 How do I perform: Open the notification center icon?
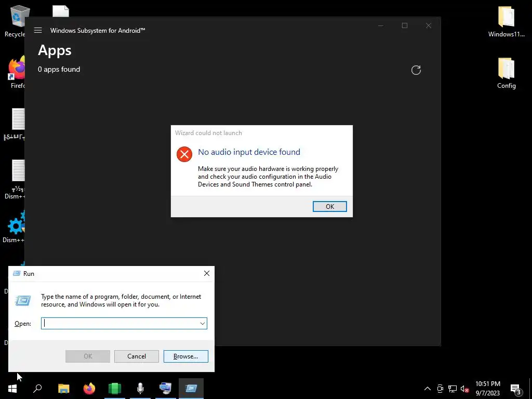coord(515,389)
